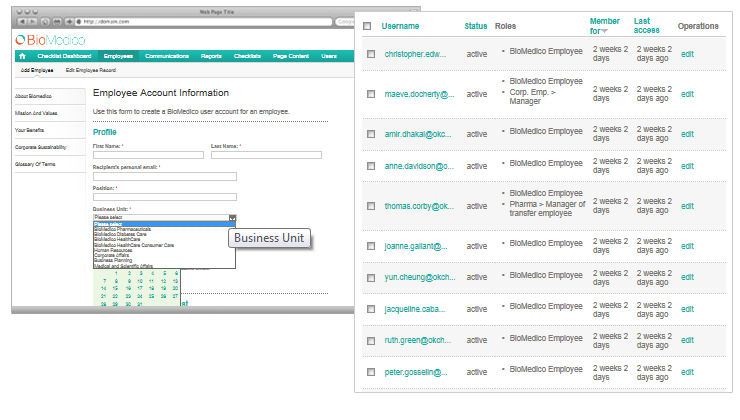Switch to the Edit Employee Record sub-tab
The image size is (740, 420).
[x=91, y=70]
